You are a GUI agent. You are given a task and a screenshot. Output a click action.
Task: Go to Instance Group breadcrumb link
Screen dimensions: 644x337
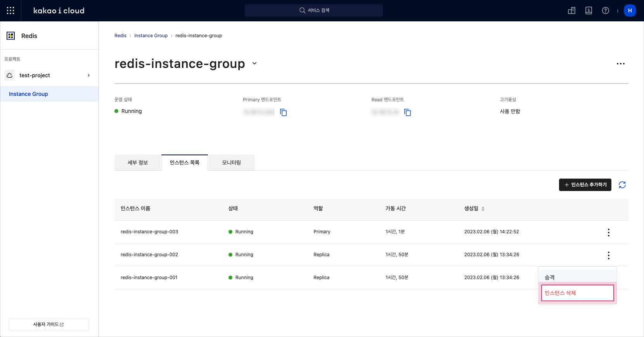click(x=151, y=36)
